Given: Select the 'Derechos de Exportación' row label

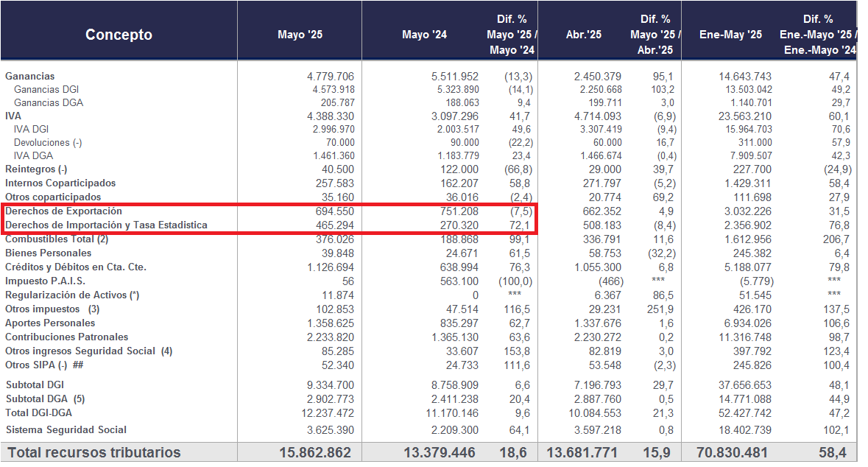Looking at the screenshot, I should [x=63, y=211].
